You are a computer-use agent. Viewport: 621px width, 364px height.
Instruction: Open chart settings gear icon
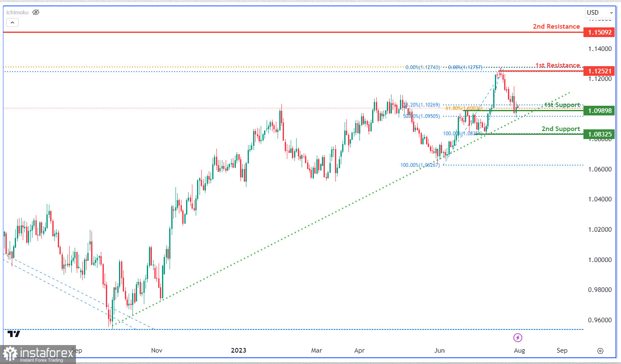(600, 351)
